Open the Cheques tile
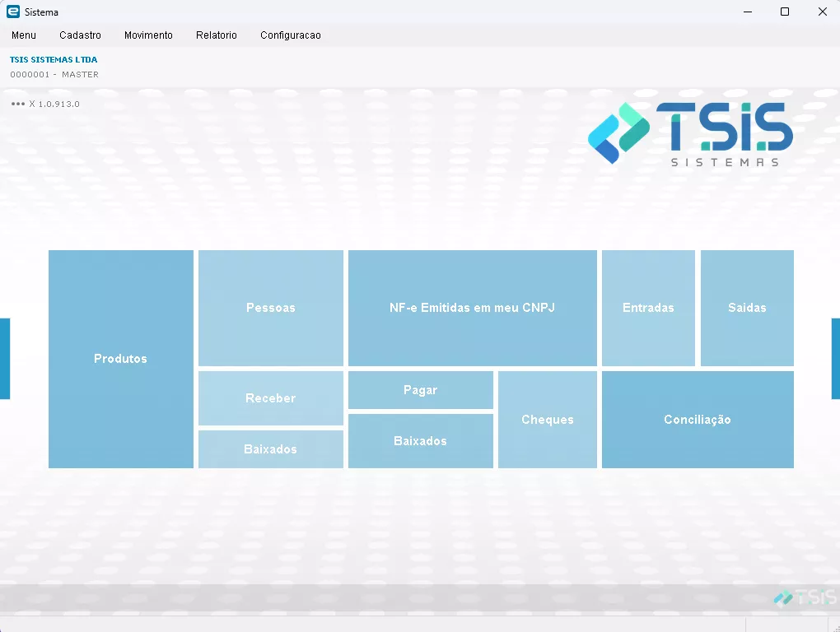The image size is (840, 632). coord(547,420)
